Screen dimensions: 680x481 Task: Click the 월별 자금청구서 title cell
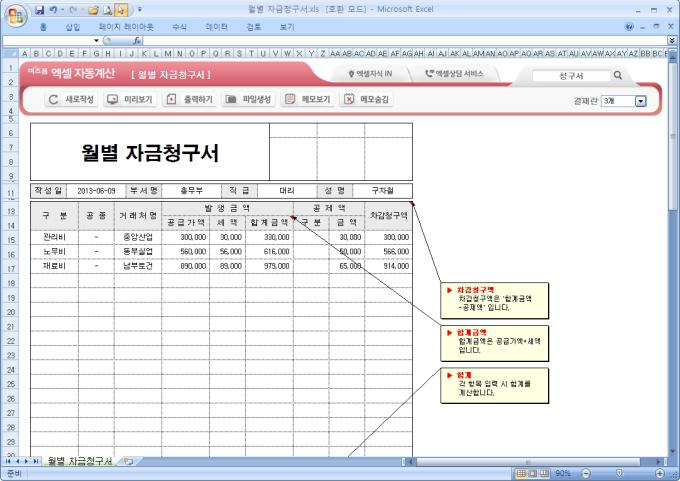(150, 152)
